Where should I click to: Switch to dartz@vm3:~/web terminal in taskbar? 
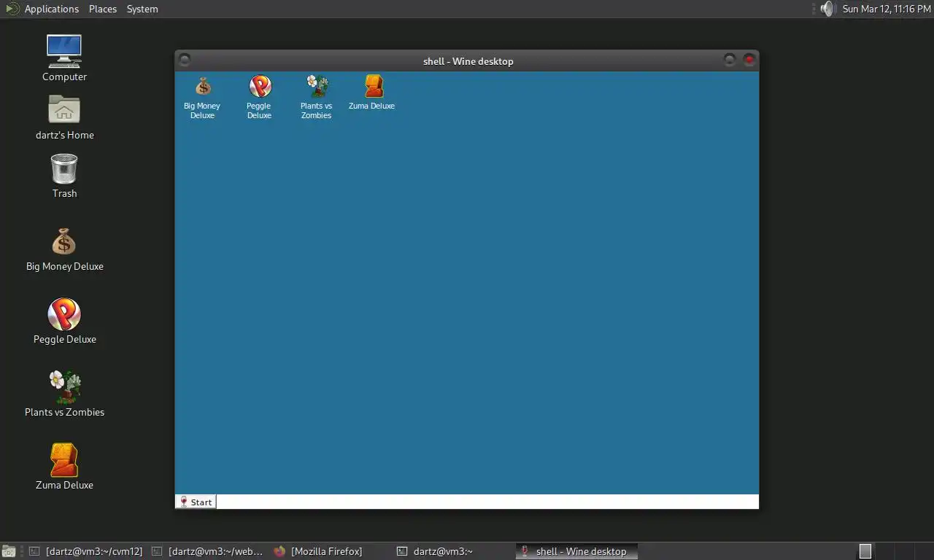[x=208, y=551]
